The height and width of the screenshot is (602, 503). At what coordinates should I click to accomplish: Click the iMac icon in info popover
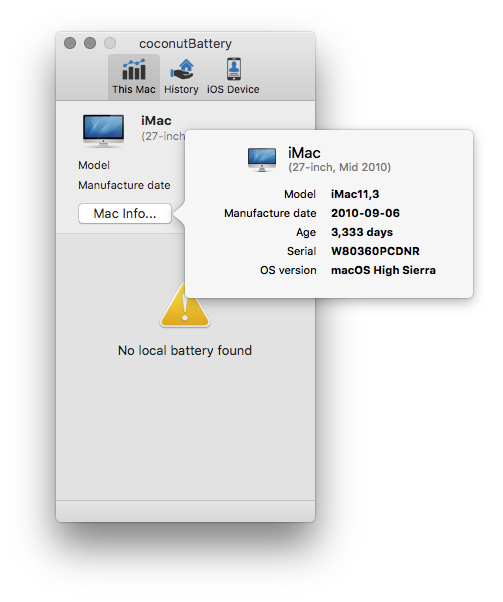pos(262,159)
